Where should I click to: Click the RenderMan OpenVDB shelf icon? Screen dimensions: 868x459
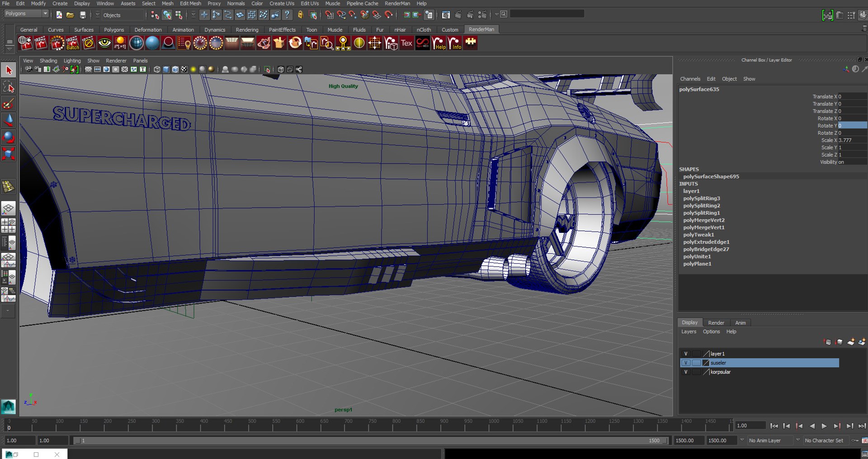click(422, 43)
